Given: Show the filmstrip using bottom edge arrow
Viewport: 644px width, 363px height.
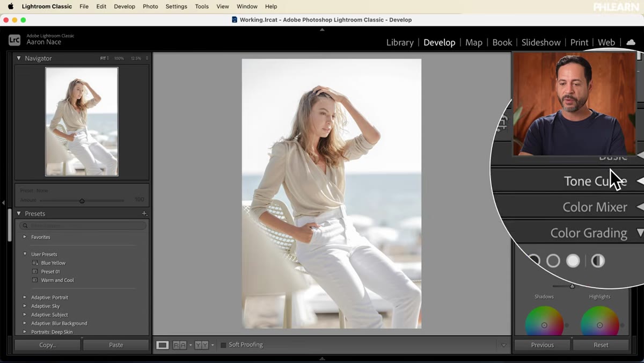Looking at the screenshot, I should coord(322,358).
